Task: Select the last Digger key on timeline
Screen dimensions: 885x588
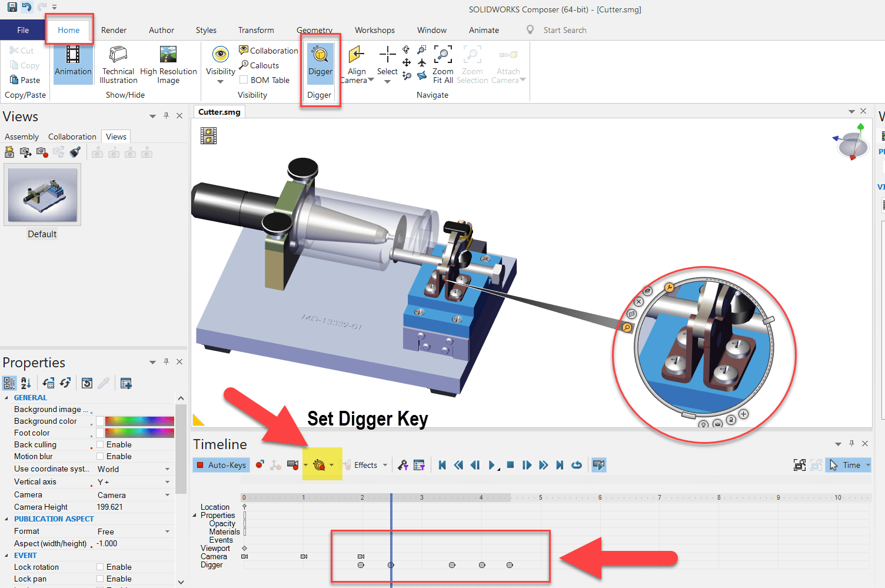Action: coord(510,565)
